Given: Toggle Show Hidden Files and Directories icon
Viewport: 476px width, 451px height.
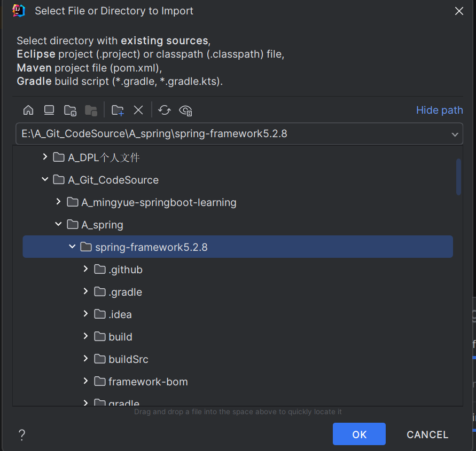Looking at the screenshot, I should [185, 110].
